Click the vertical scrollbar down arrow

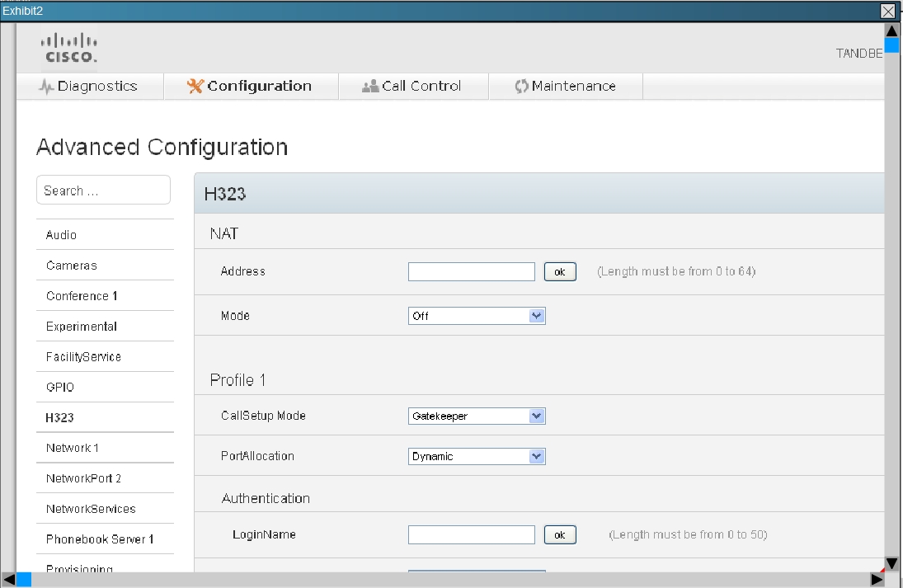click(x=891, y=564)
